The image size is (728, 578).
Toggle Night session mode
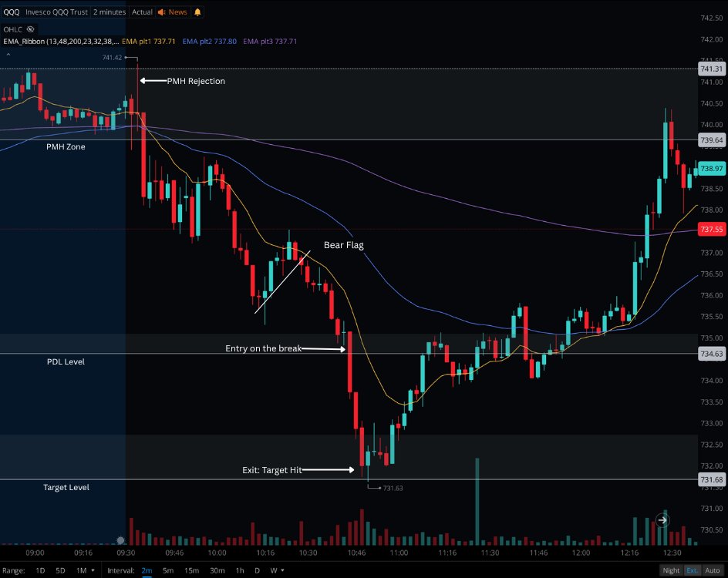(x=671, y=570)
